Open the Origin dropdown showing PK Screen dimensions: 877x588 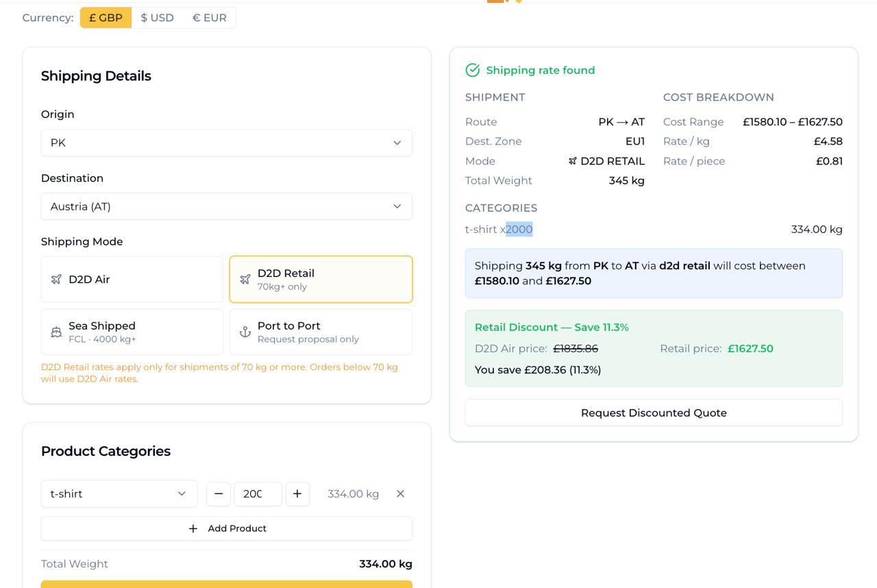pos(227,143)
